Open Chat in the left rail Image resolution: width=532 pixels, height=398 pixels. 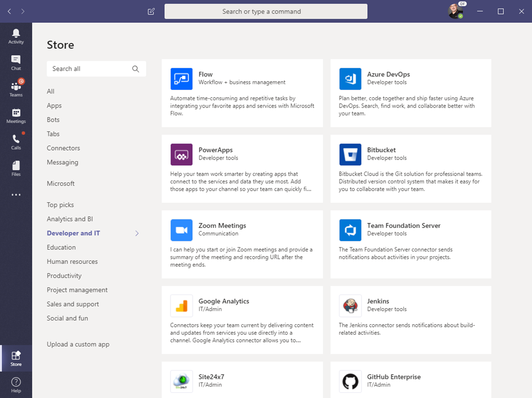click(x=16, y=62)
